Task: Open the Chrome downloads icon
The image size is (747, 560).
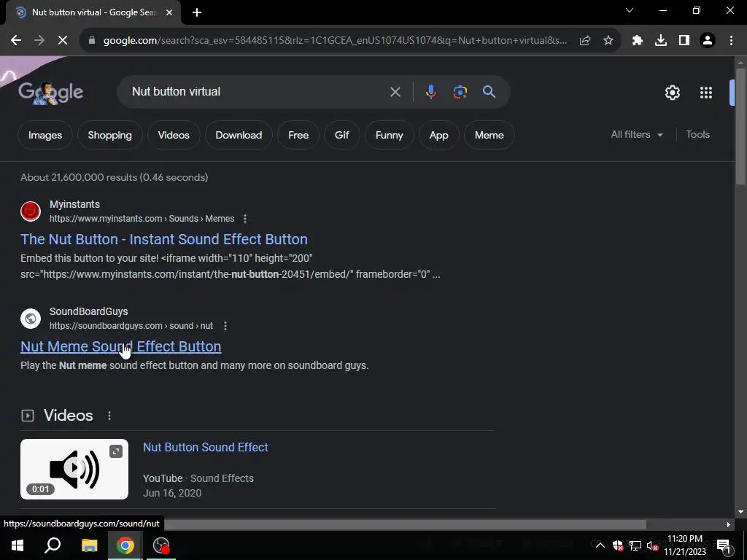Action: [661, 41]
